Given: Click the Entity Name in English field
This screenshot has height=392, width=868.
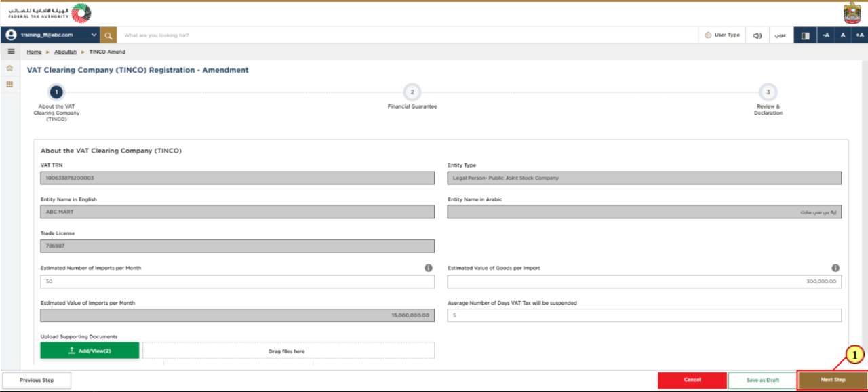Looking at the screenshot, I should tap(237, 212).
